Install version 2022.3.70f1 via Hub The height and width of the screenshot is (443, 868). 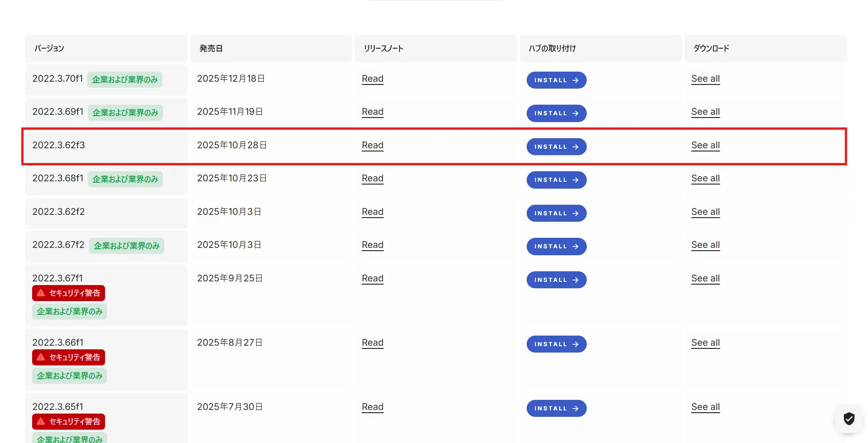pyautogui.click(x=556, y=80)
